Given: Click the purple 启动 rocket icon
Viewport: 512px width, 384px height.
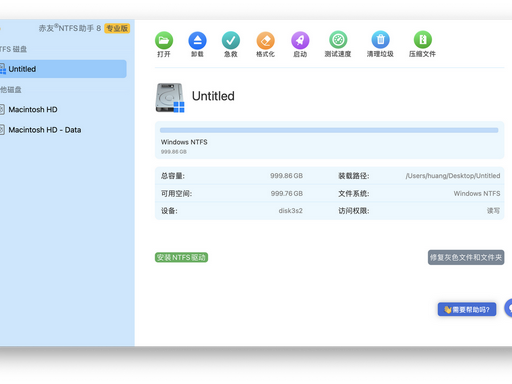Looking at the screenshot, I should (x=300, y=40).
